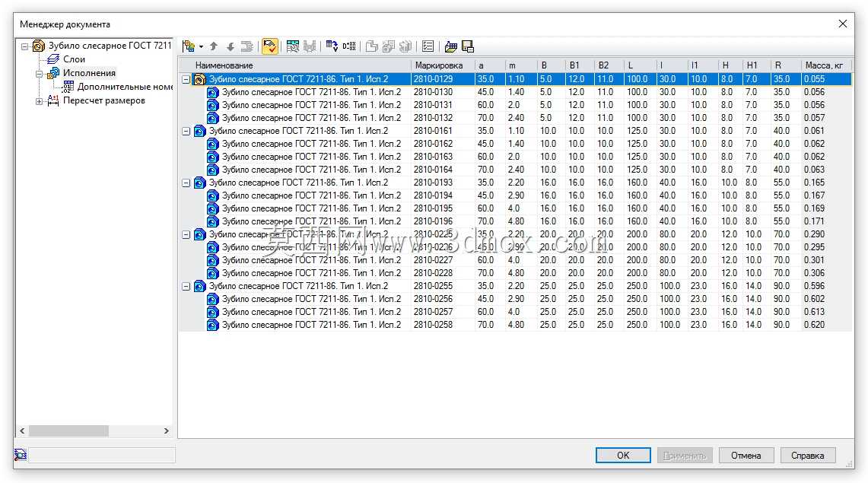
Task: Open the dropdown arrow beside the new execution icon
Action: pyautogui.click(x=201, y=47)
